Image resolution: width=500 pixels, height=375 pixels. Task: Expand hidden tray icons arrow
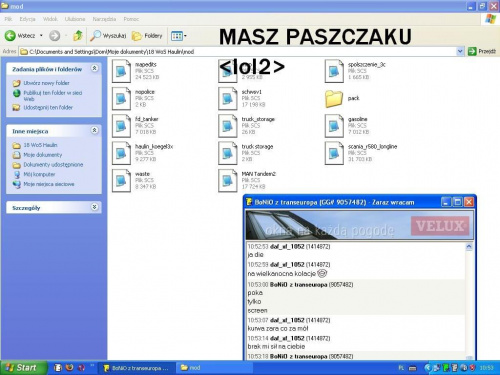click(428, 368)
